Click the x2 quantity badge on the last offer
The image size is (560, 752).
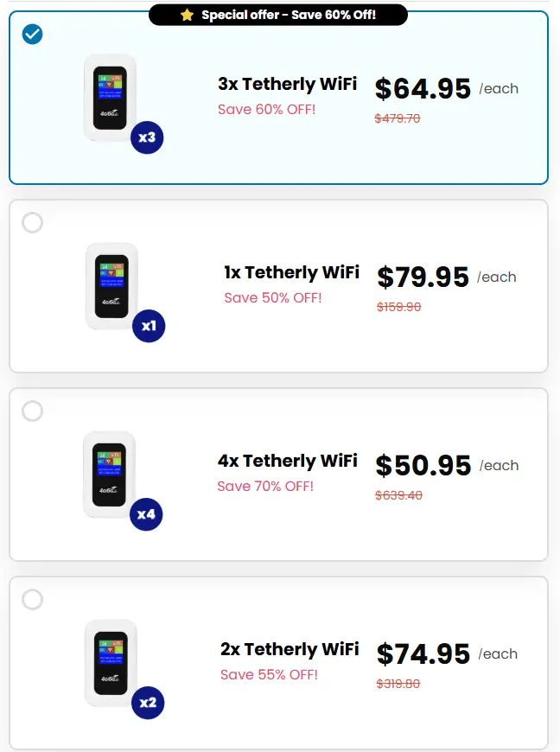pos(148,703)
